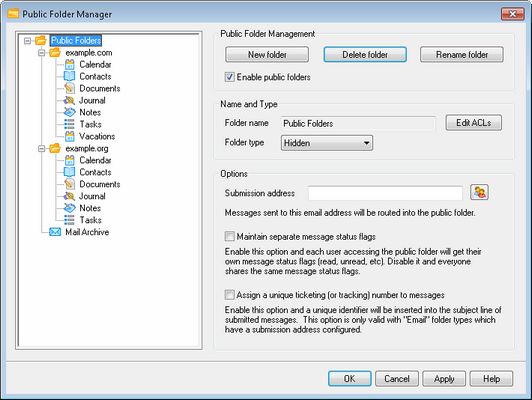
Task: Open the Edit ACLs dialog
Action: tap(474, 123)
